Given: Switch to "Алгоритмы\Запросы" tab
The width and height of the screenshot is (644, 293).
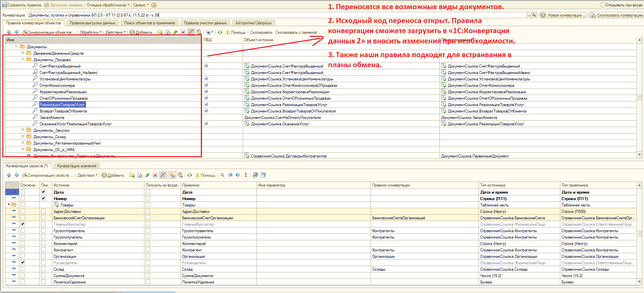Looking at the screenshot, I should pyautogui.click(x=253, y=23).
